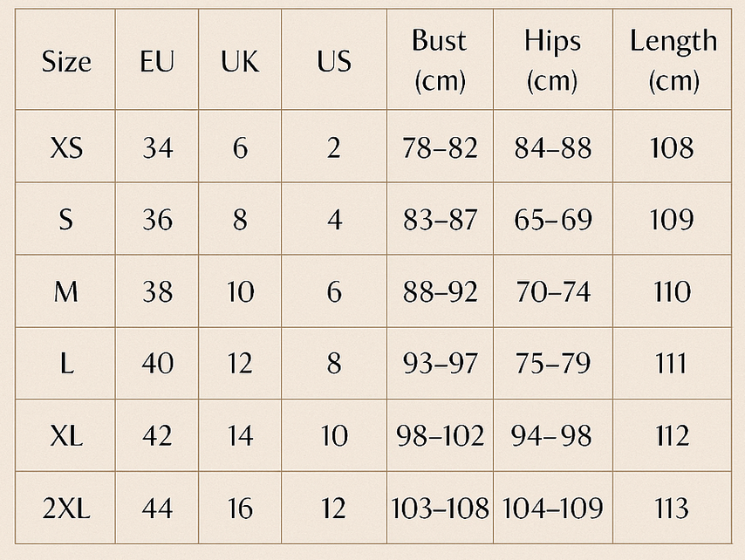
Task: Select bust value 88–92
Action: [440, 291]
